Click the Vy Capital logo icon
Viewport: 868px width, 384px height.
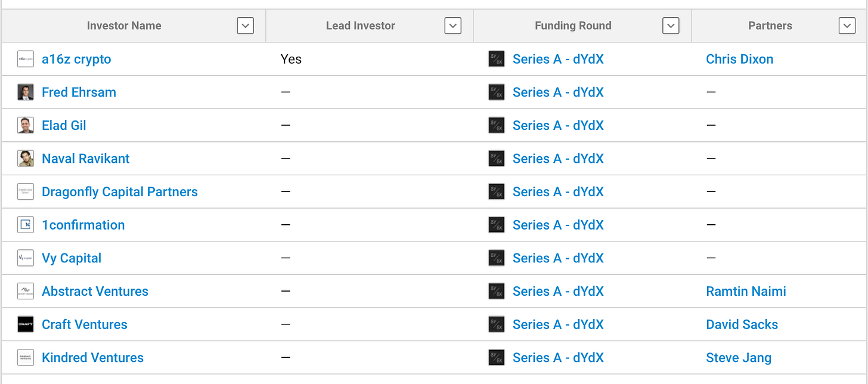tap(26, 258)
